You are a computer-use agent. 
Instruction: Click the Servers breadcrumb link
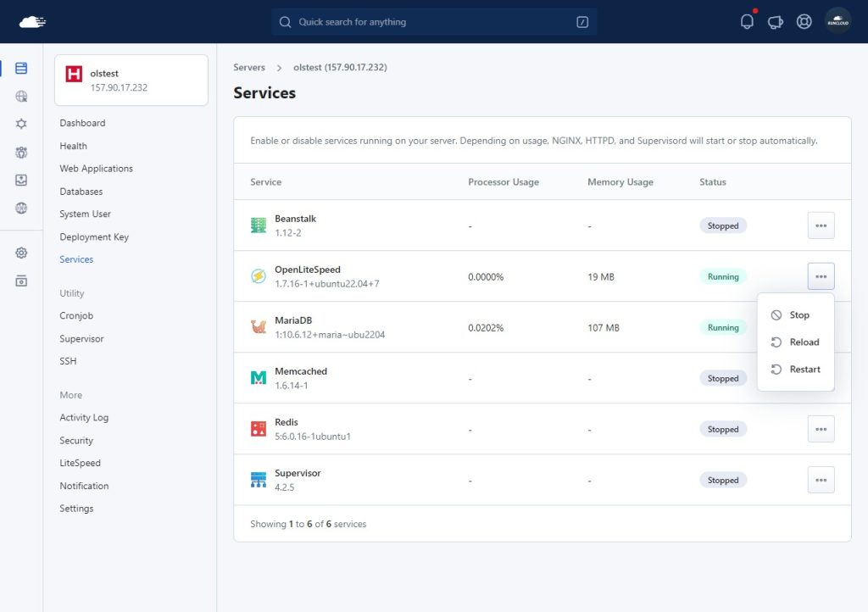pos(249,67)
